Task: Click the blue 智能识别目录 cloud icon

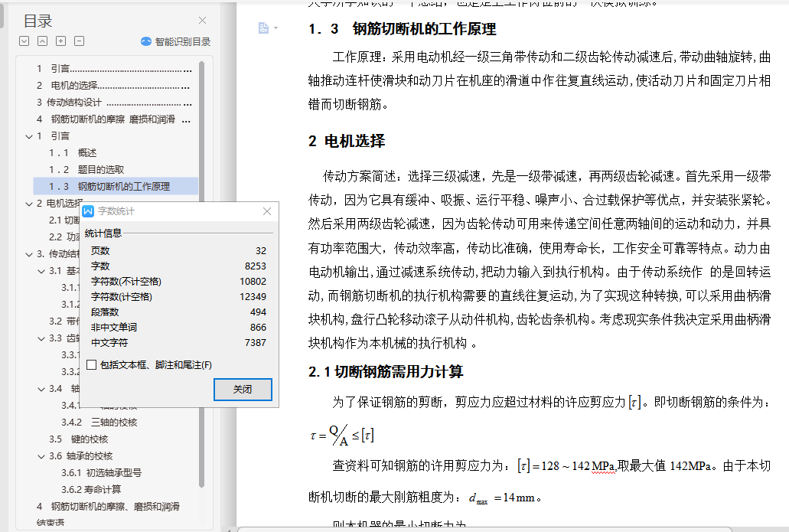Action: coord(146,42)
